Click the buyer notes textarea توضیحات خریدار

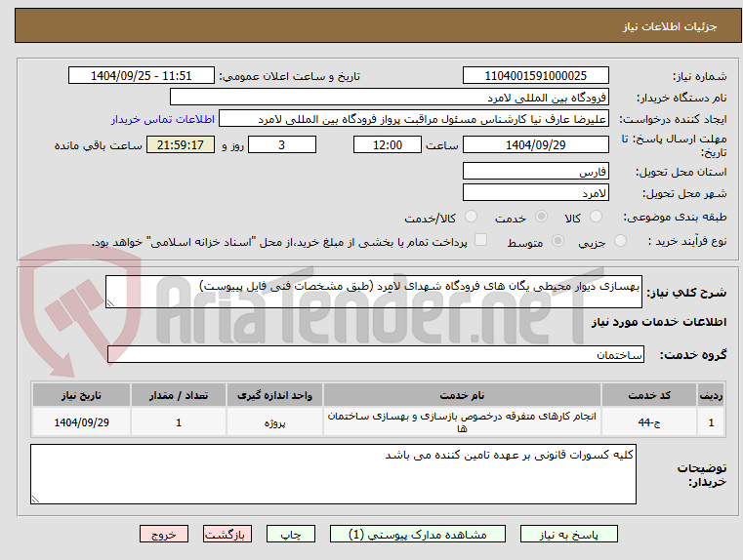tap(333, 474)
